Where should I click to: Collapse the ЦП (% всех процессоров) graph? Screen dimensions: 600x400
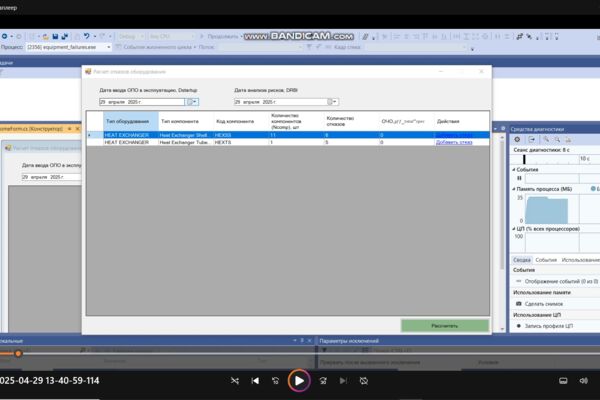coord(514,229)
